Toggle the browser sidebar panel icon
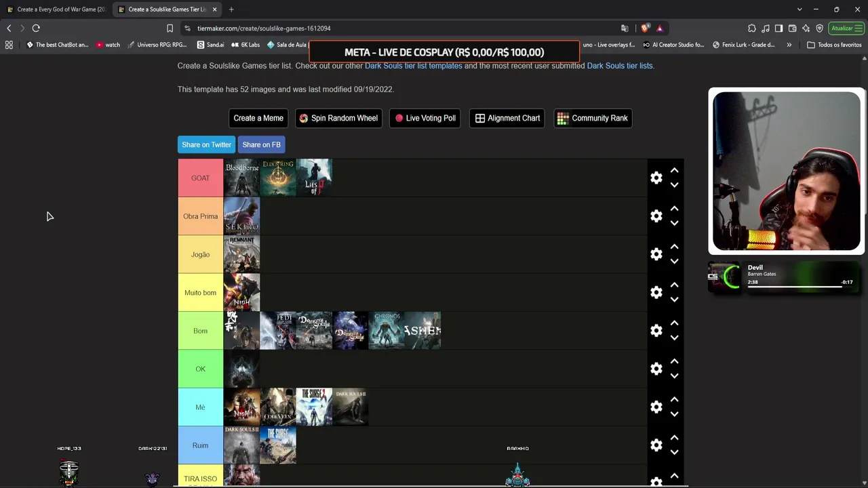The width and height of the screenshot is (868, 488). pos(778,28)
